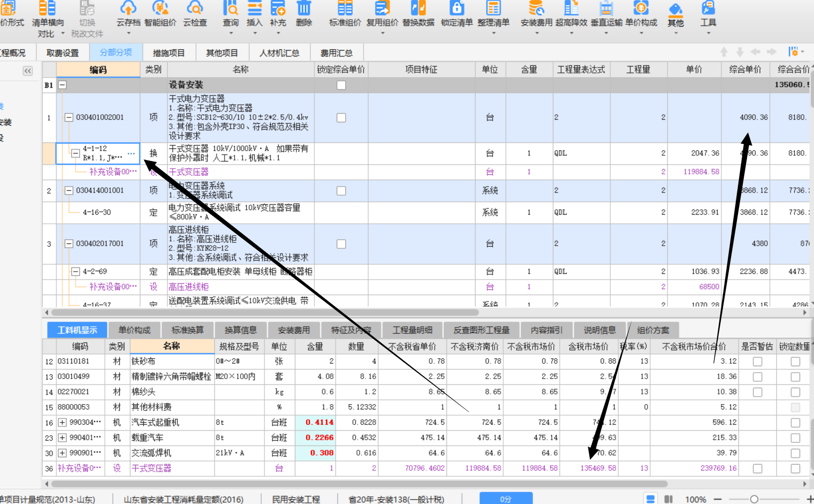Switch to 其他项目 tab
814x504 pixels.
222,53
